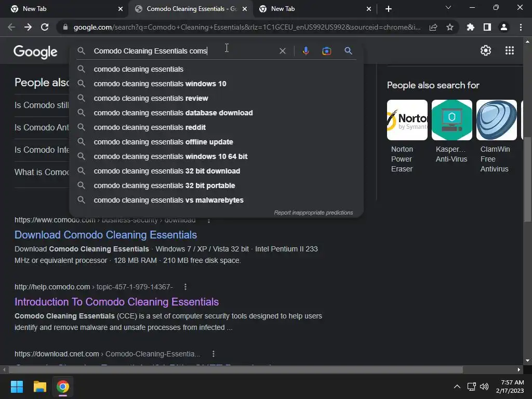
Task: Click 'Report inappropriate predictions'
Action: pyautogui.click(x=313, y=212)
